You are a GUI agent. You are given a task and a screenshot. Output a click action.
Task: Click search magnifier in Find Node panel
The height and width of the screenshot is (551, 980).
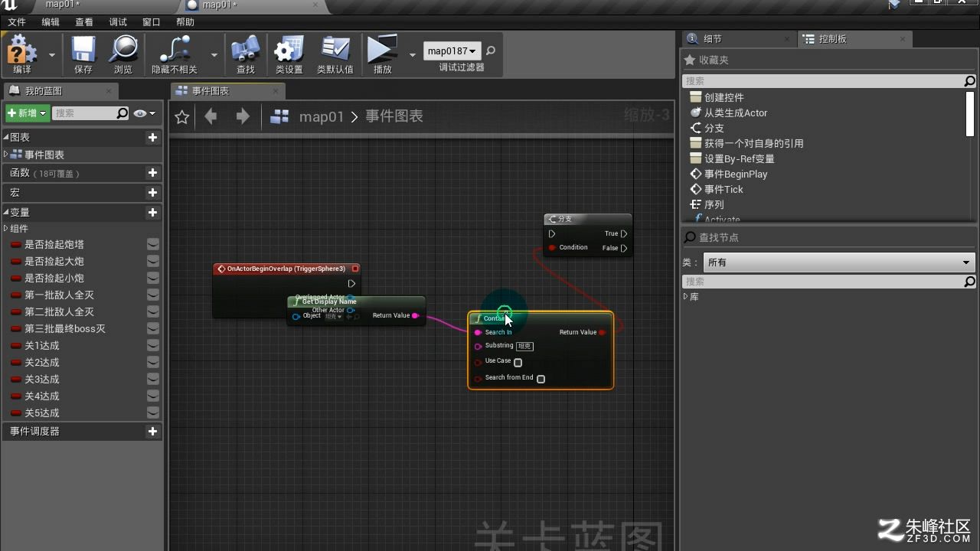pyautogui.click(x=969, y=282)
